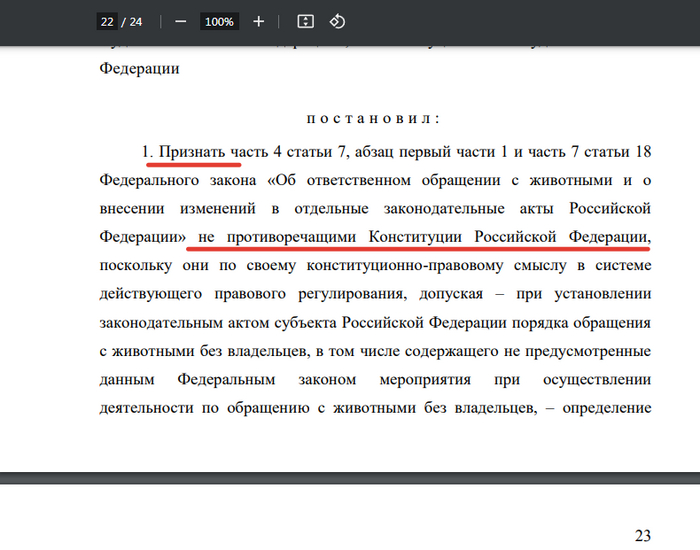The width and height of the screenshot is (700, 550).
Task: Click the words 'Федерального закона' in paragraph
Action: click(178, 180)
